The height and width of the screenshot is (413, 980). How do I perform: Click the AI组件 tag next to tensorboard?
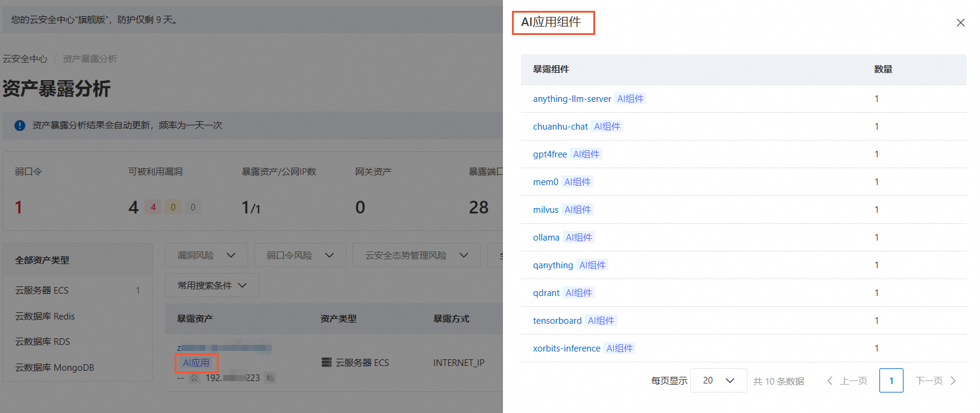tap(601, 321)
